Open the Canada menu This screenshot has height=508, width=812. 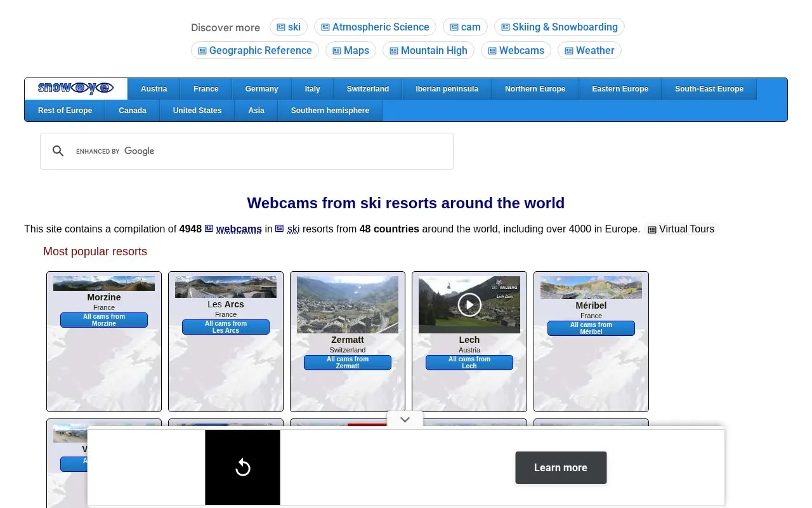click(133, 110)
